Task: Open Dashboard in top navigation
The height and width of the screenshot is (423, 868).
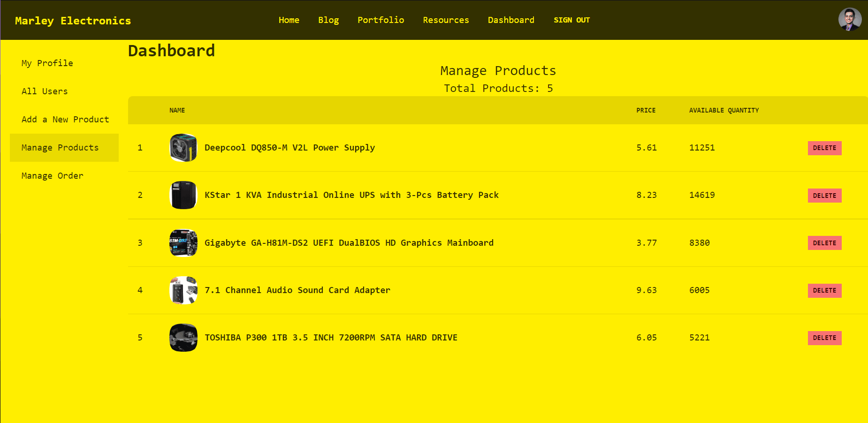Action: [511, 20]
